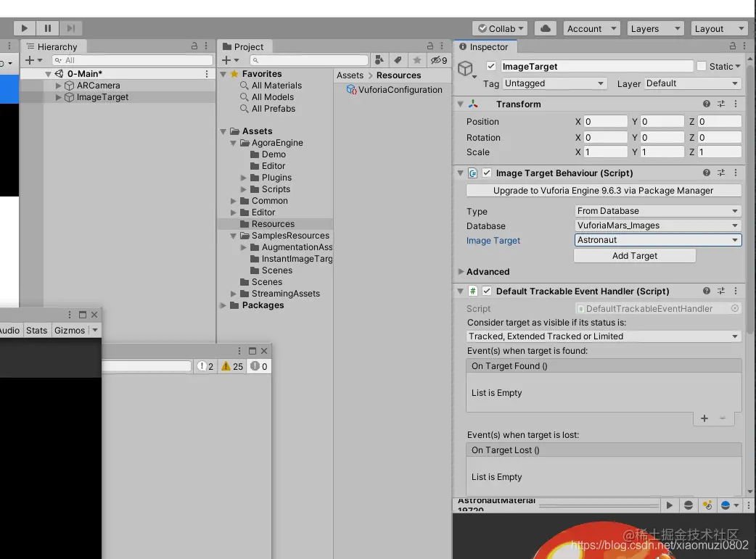Image resolution: width=756 pixels, height=559 pixels.
Task: Select All Prefabs in Favorites
Action: tap(273, 109)
